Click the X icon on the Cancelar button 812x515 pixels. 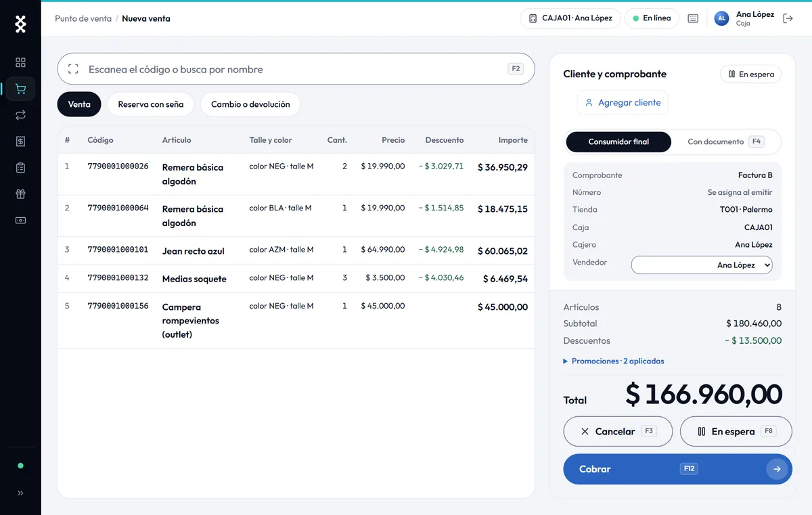(x=585, y=431)
